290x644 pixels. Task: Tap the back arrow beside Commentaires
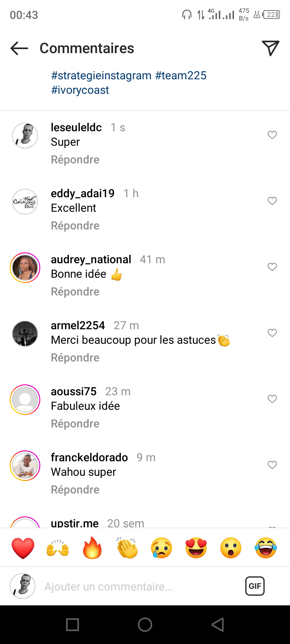(x=19, y=49)
